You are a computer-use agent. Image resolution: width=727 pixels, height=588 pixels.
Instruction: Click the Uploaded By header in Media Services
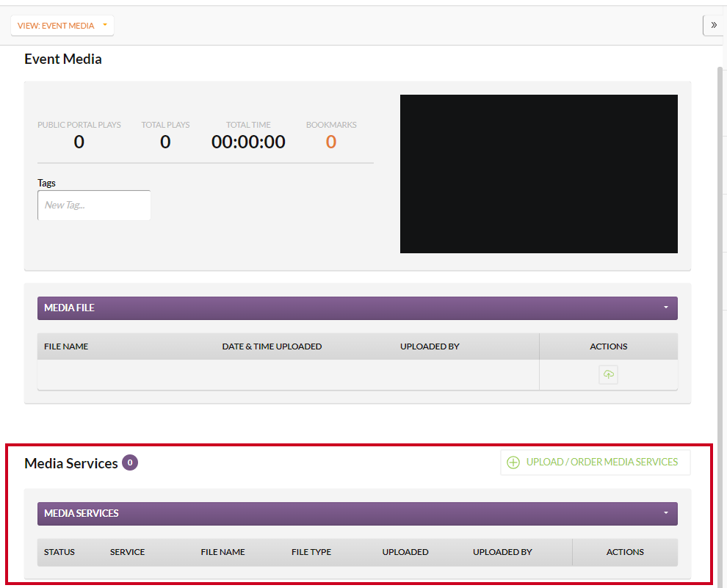(x=502, y=552)
